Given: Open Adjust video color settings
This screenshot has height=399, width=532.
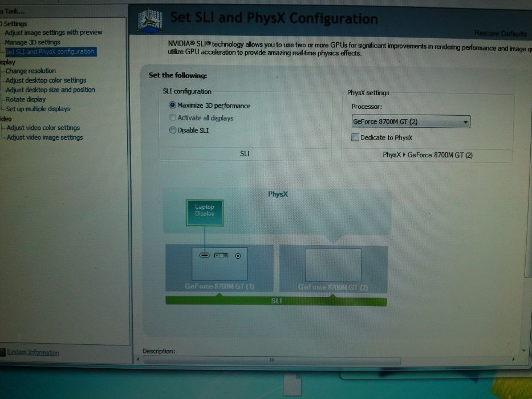Looking at the screenshot, I should pos(43,128).
